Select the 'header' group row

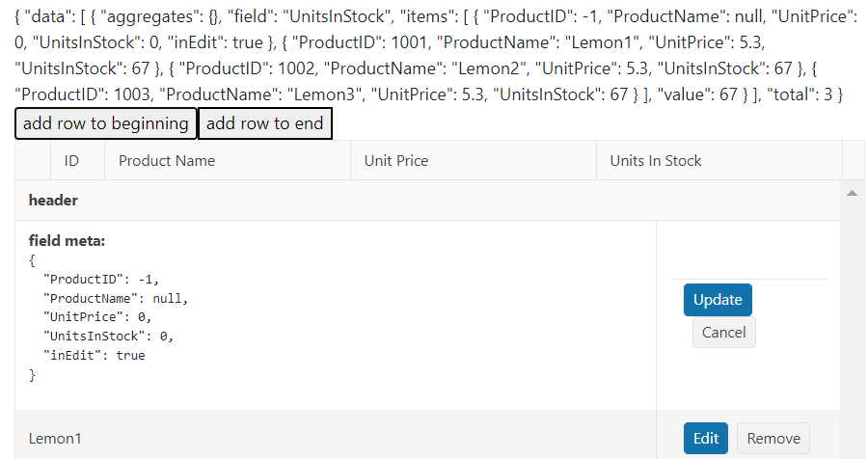[54, 201]
